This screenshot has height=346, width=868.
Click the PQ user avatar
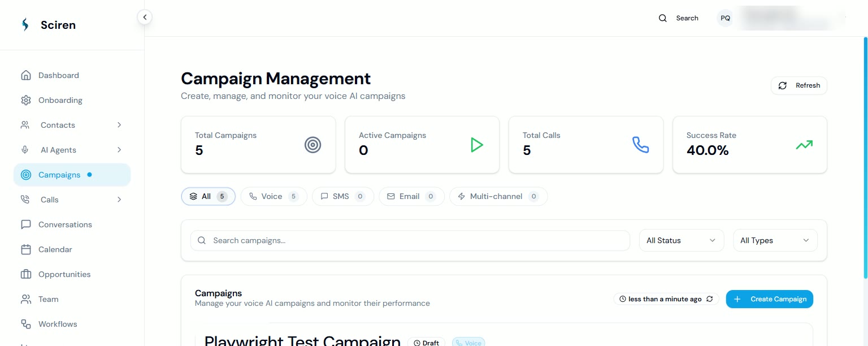[726, 18]
